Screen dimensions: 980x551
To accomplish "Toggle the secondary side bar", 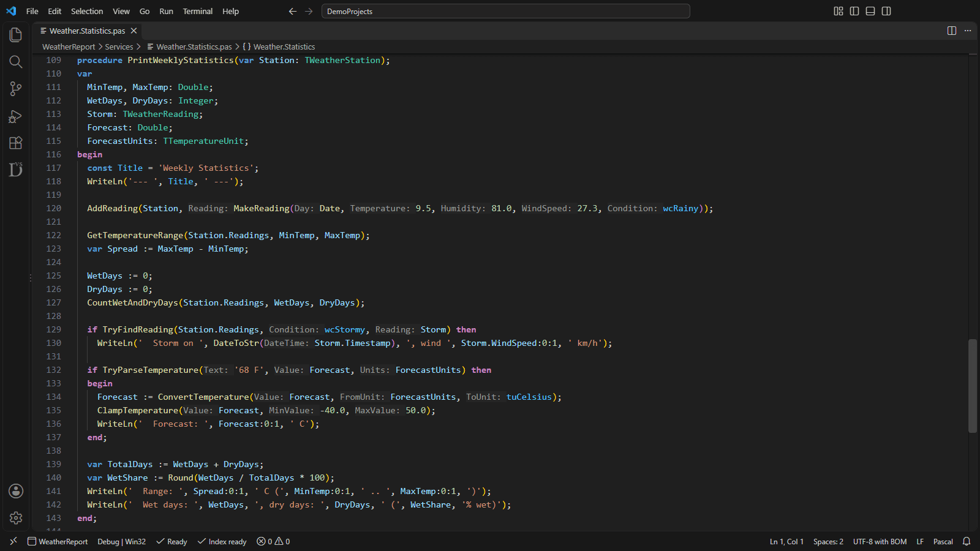I will point(886,11).
